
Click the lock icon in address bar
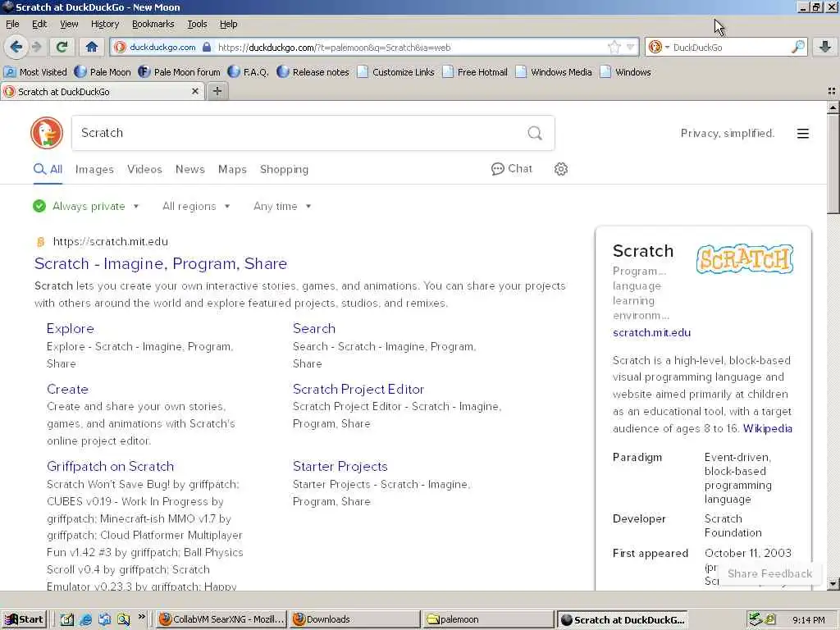pos(207,47)
